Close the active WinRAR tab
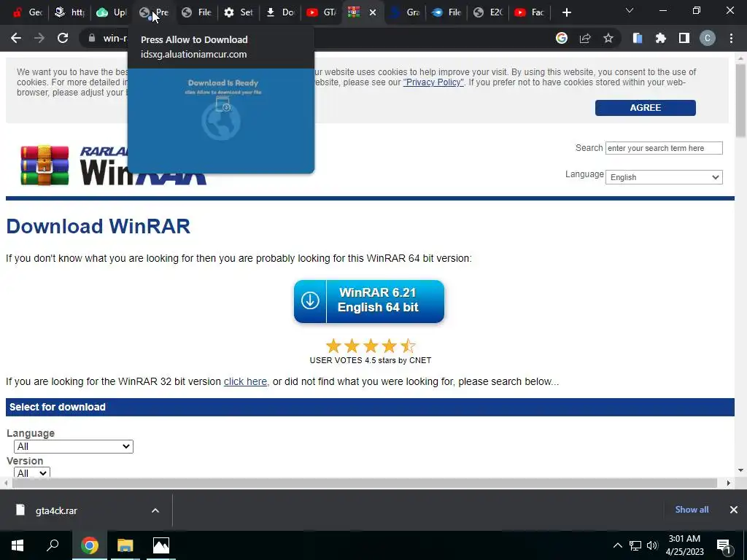The height and width of the screenshot is (560, 747). tap(373, 12)
